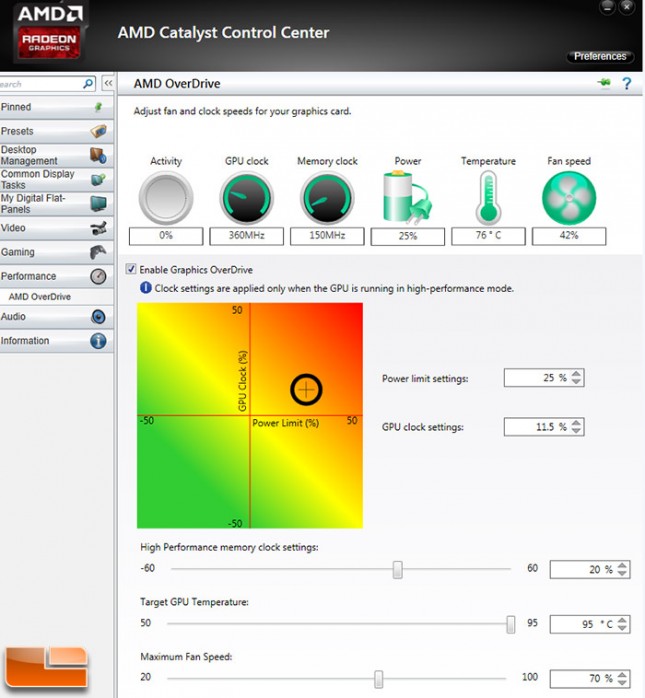Click the Activity gauge icon
645x698 pixels.
[x=166, y=198]
